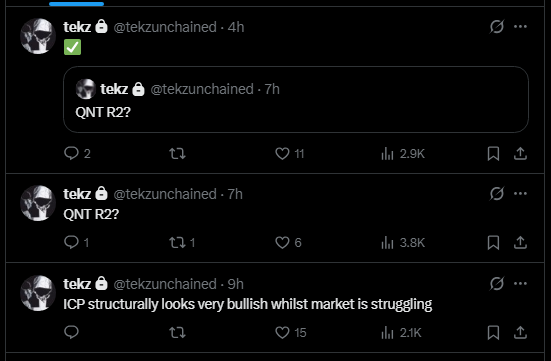
Task: Open more options menu on 7h tweet
Action: pos(520,194)
